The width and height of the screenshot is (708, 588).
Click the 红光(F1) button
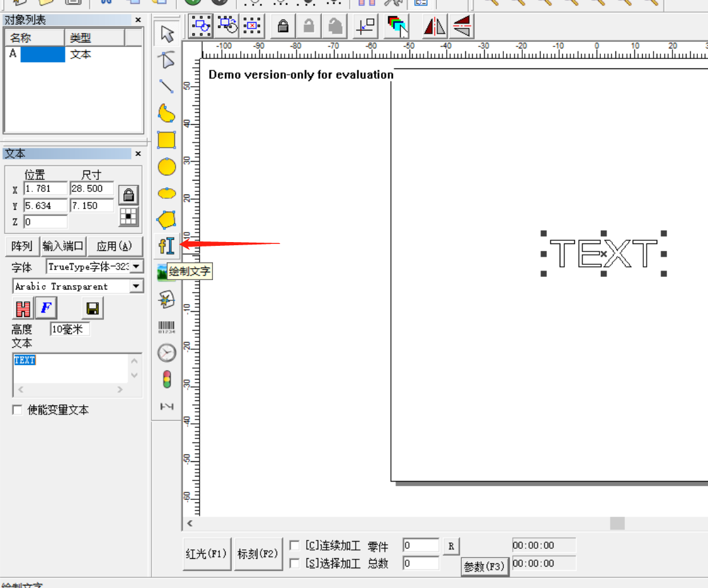click(x=207, y=554)
